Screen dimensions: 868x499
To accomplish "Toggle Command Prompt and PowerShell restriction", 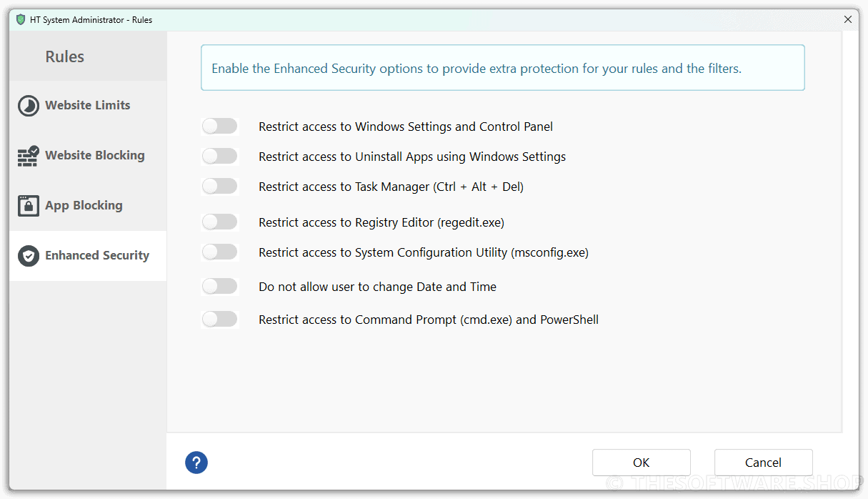I will 219,320.
